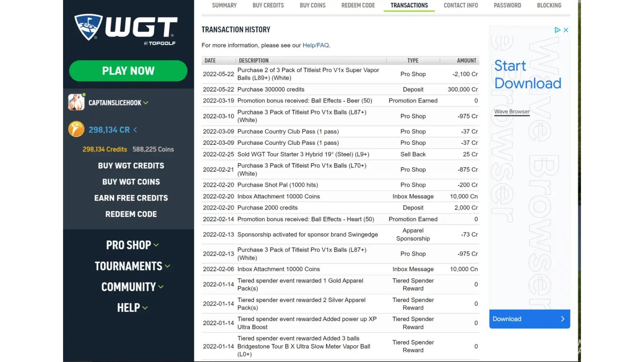Click the gold golfer credits coin icon
This screenshot has width=644, height=362.
[x=76, y=129]
